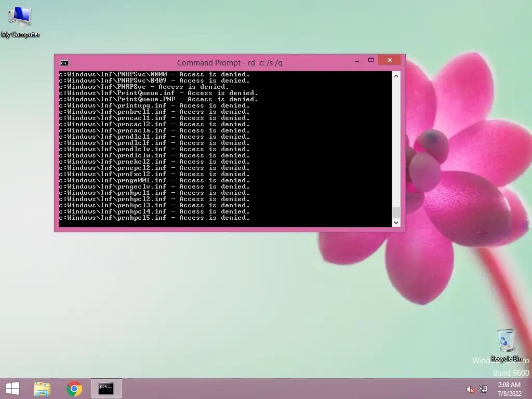Open the Windows Start button

coord(12,389)
